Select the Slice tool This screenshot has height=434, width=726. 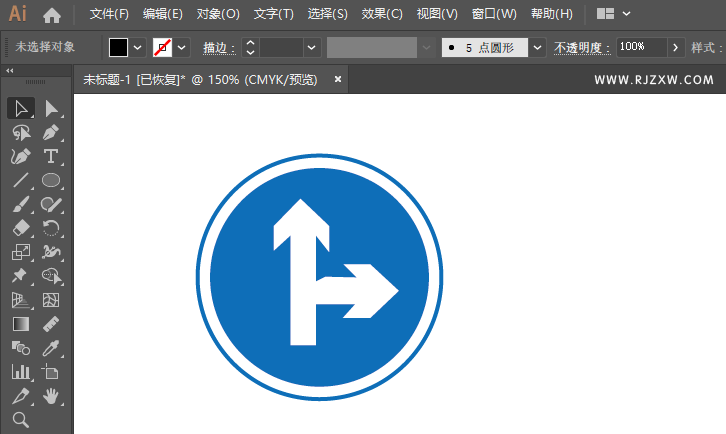click(20, 396)
